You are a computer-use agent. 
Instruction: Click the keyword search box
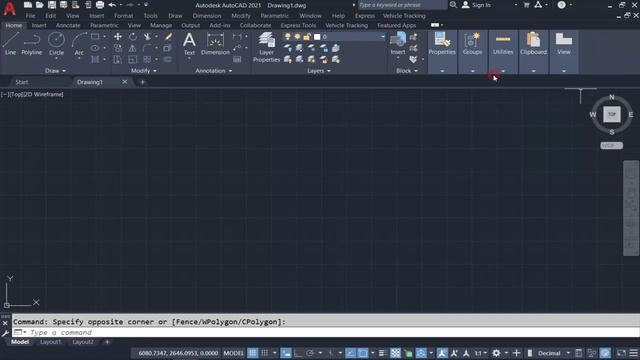coord(402,5)
